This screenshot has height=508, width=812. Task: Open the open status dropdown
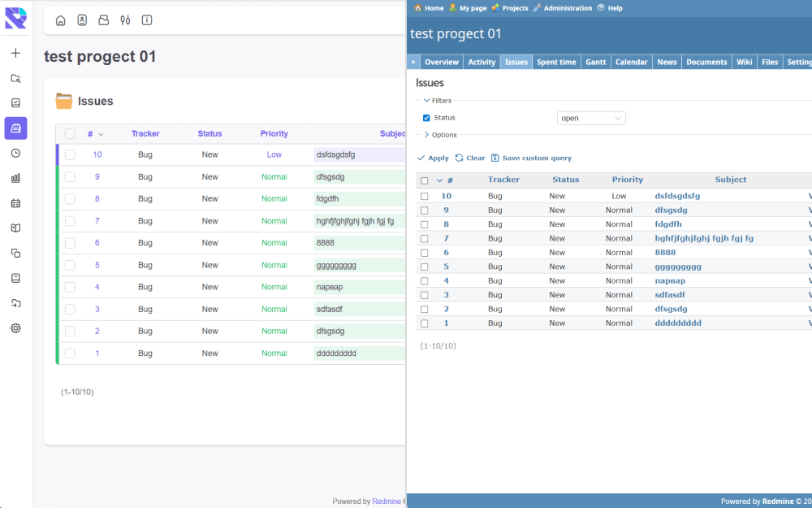point(591,117)
